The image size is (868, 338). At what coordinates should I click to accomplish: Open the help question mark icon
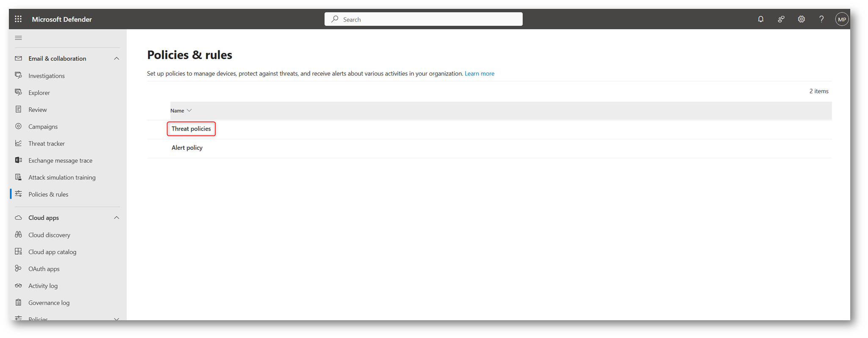click(821, 19)
